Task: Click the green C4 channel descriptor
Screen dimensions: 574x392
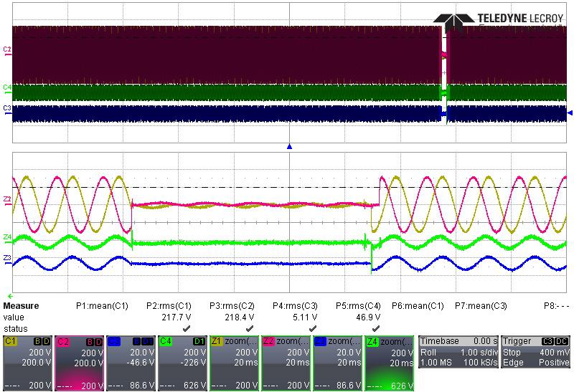Action: [x=182, y=362]
